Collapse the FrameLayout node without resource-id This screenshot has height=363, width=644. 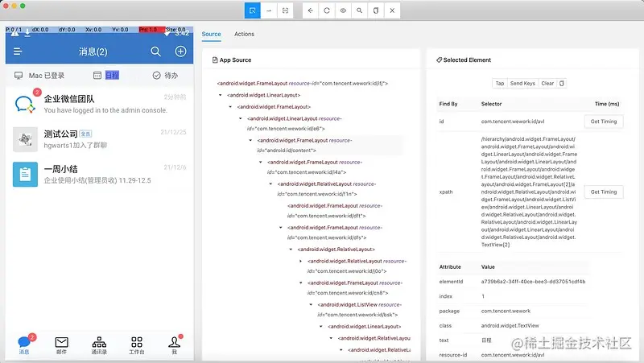click(230, 107)
